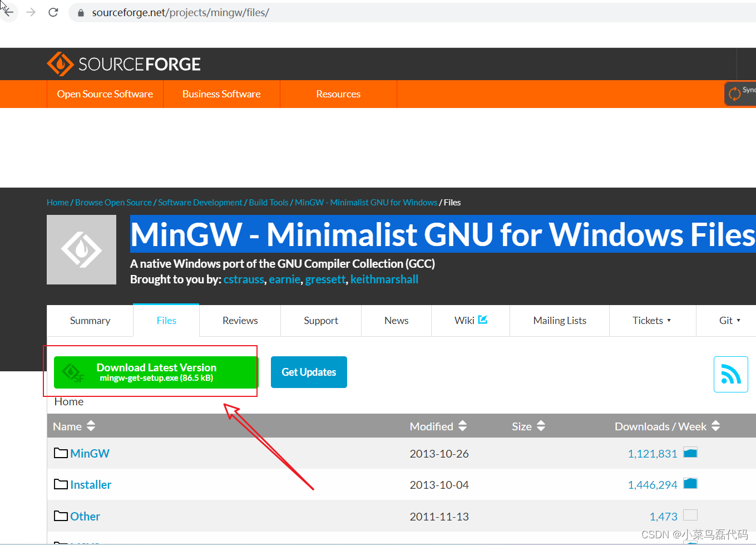756x545 pixels.
Task: Sort by Downloads / Week arrows
Action: 716,426
